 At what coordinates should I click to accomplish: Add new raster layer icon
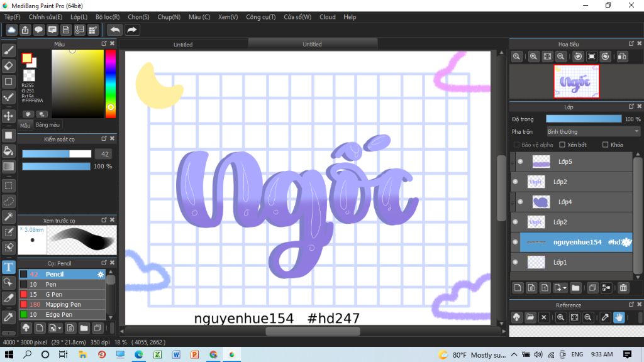click(518, 288)
